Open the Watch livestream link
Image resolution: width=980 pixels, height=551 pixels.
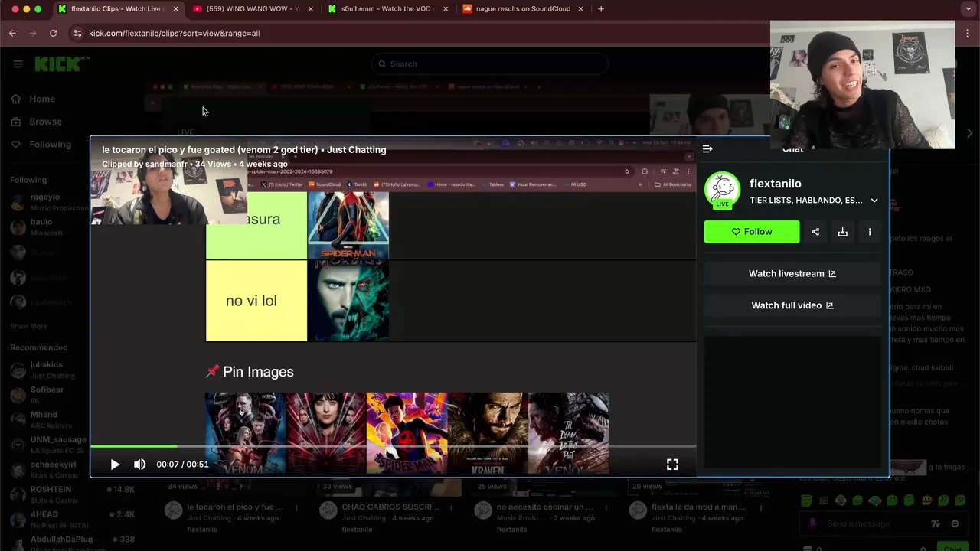click(x=792, y=273)
